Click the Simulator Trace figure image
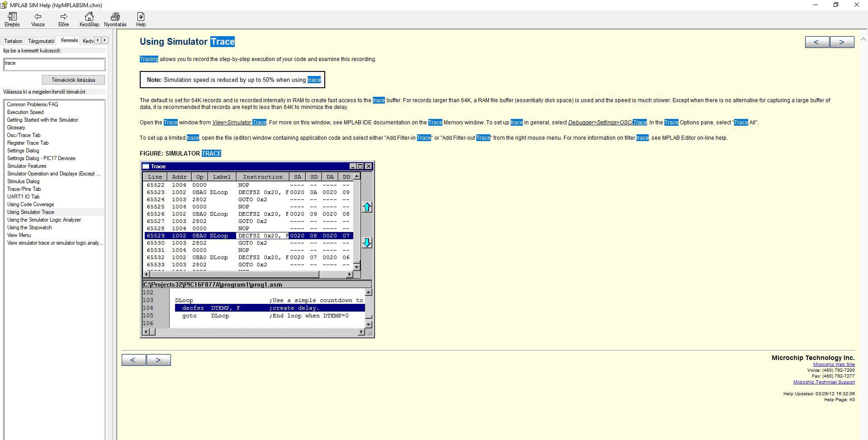Viewport: 868px width, 440px height. click(257, 249)
